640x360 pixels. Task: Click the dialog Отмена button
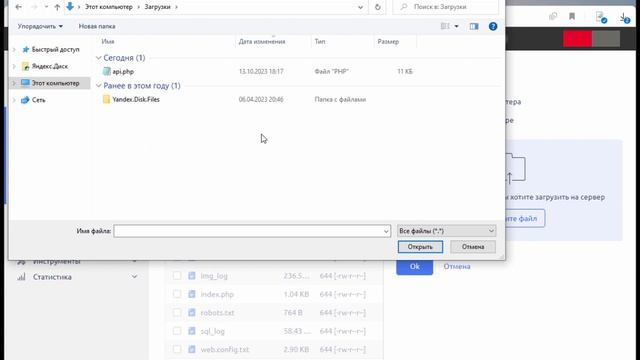(x=473, y=247)
